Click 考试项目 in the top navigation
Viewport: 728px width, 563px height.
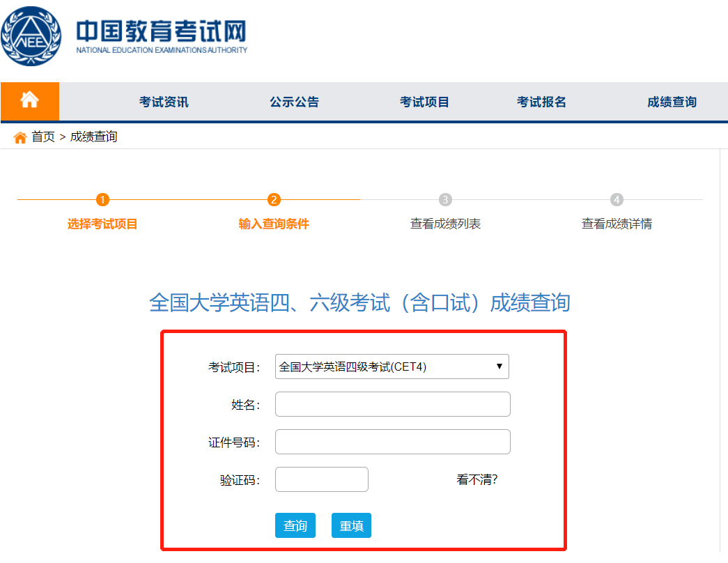click(x=425, y=100)
